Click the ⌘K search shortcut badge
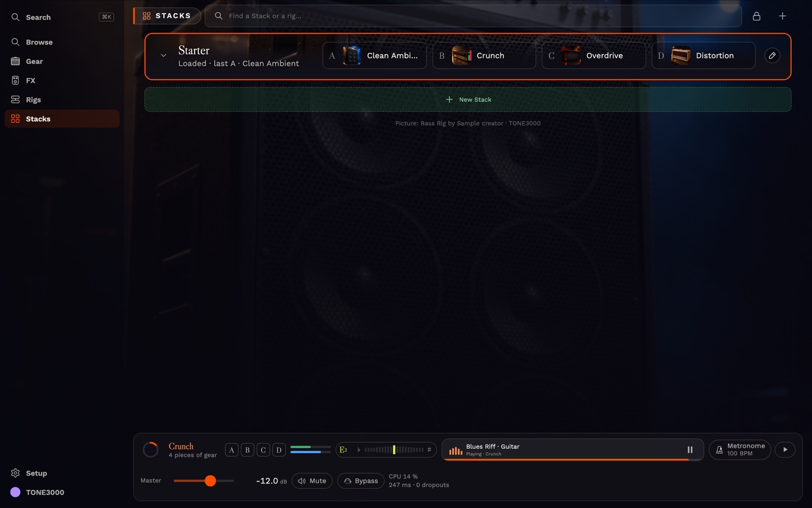Viewport: 812px width, 508px height. pyautogui.click(x=106, y=17)
